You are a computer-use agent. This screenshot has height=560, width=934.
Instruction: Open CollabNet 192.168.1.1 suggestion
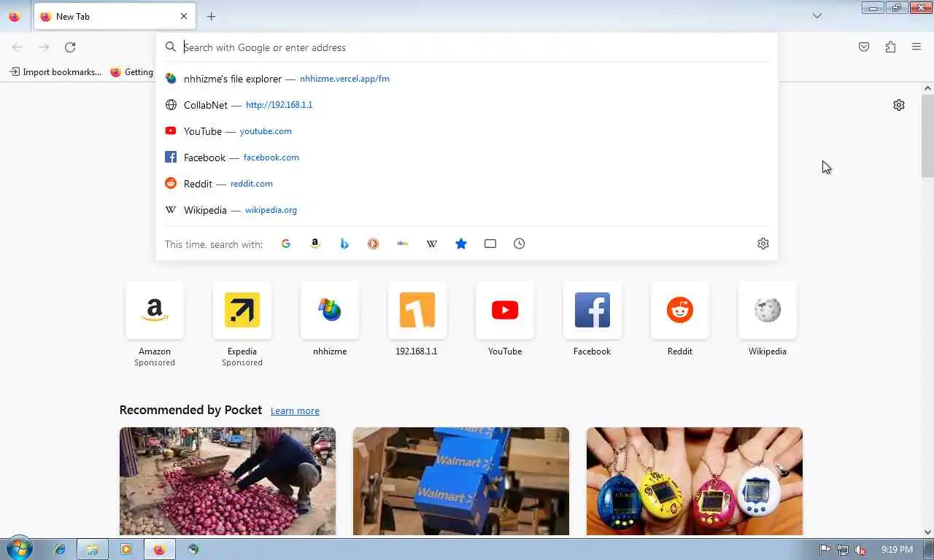(467, 105)
